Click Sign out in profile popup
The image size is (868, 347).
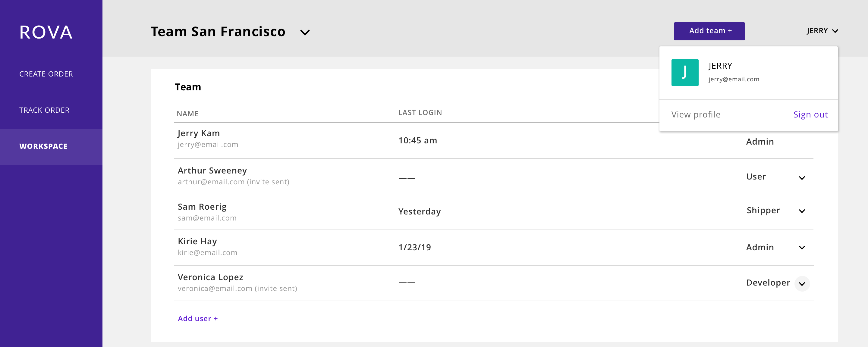[x=810, y=114]
